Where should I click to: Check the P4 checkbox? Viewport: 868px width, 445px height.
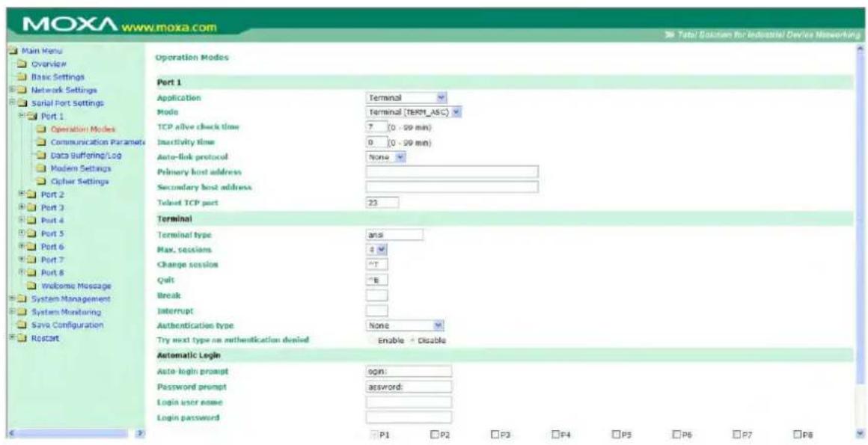[x=555, y=435]
